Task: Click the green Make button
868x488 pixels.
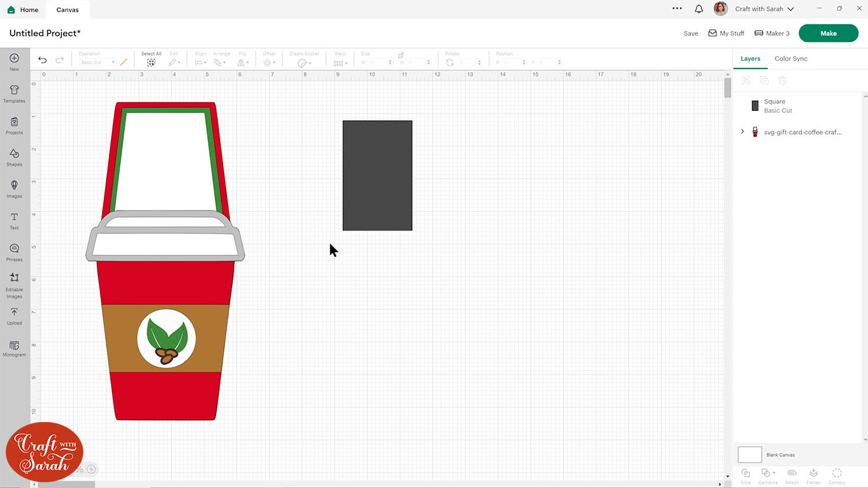Action: pyautogui.click(x=828, y=34)
